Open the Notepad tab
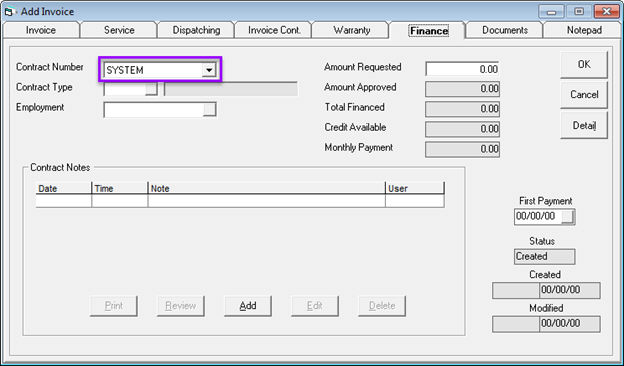Screen dimensions: 624x366 click(584, 30)
